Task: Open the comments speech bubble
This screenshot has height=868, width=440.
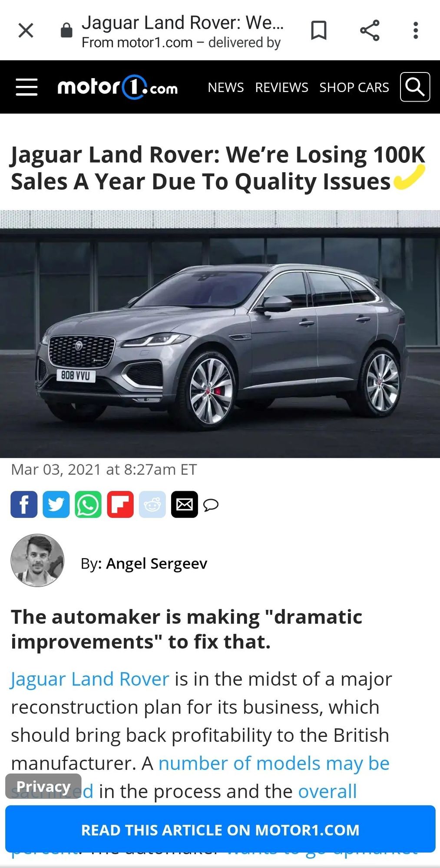Action: pos(211,505)
